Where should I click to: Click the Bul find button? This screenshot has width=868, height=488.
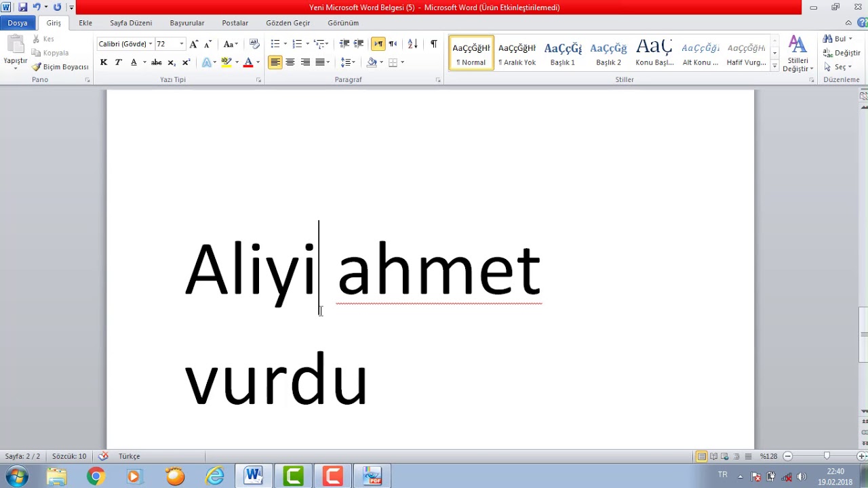(837, 39)
